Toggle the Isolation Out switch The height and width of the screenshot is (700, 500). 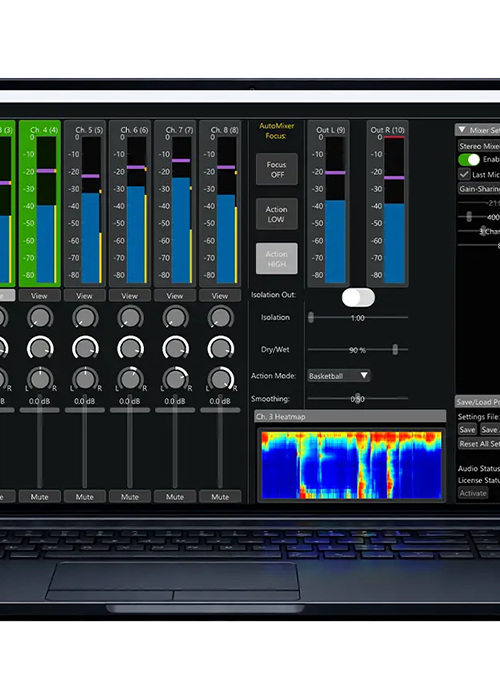[x=358, y=297]
